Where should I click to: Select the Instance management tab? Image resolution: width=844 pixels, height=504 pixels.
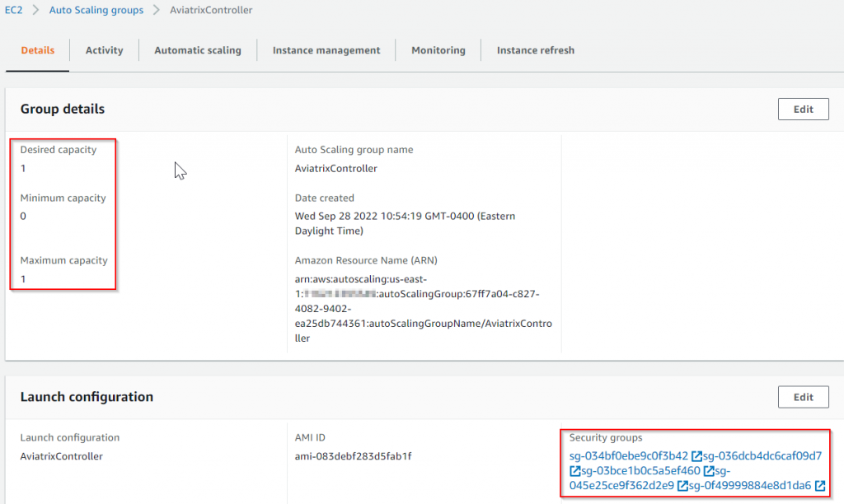tap(326, 50)
